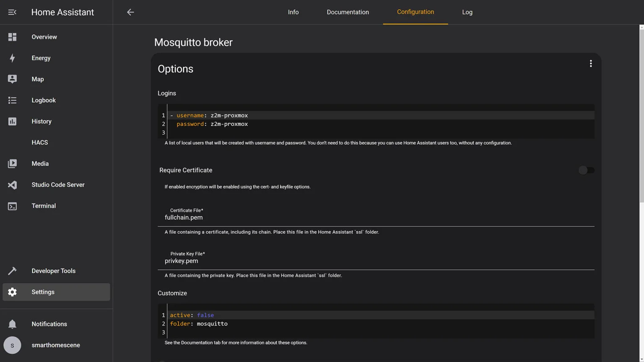This screenshot has width=644, height=362.
Task: Click the password line in Logins editor
Action: [381, 124]
